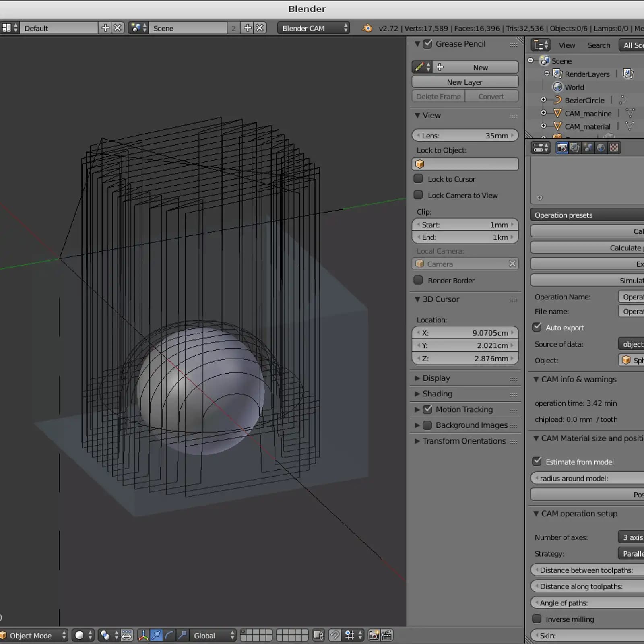Enable the Lock to Cursor checkbox
This screenshot has height=644, width=644.
419,179
